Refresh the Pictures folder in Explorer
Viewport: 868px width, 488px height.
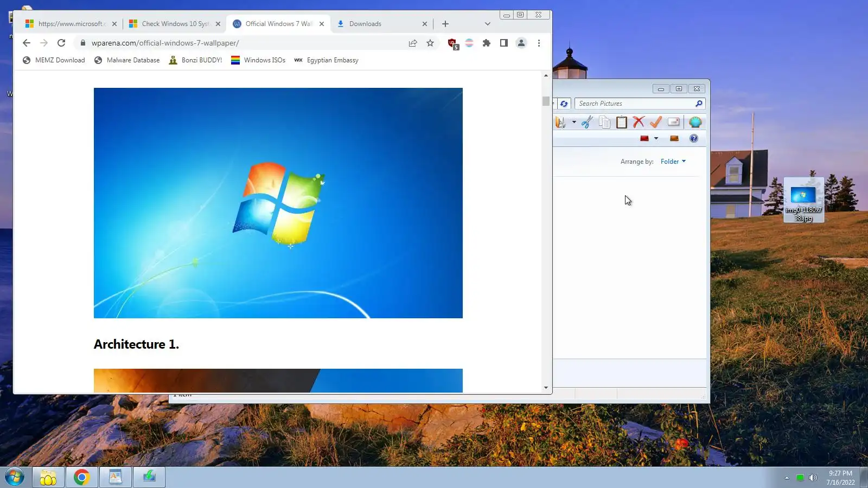click(x=564, y=104)
